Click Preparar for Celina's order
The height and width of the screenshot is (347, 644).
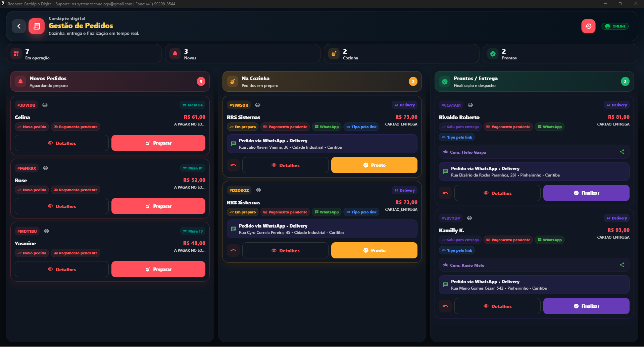point(158,143)
